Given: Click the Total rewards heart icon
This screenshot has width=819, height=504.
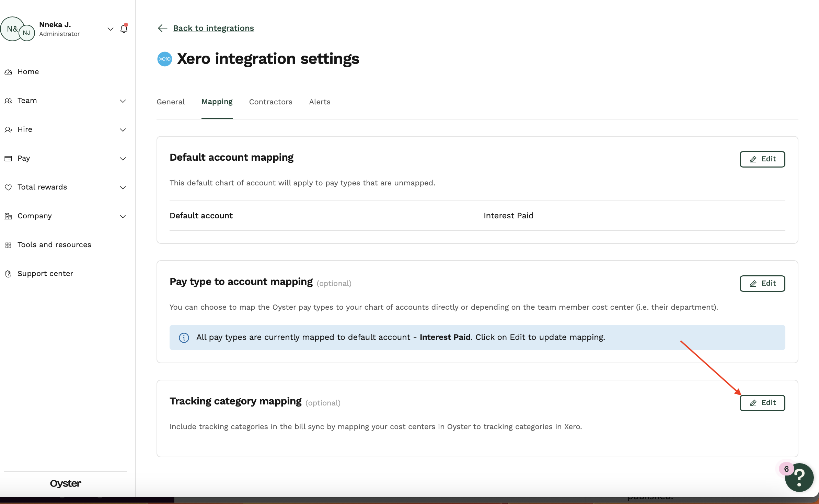Looking at the screenshot, I should click(x=8, y=187).
